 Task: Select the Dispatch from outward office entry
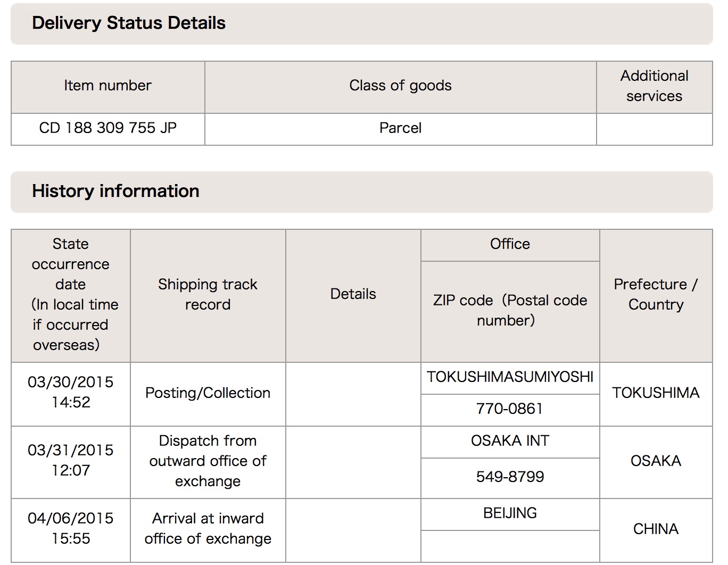click(208, 461)
